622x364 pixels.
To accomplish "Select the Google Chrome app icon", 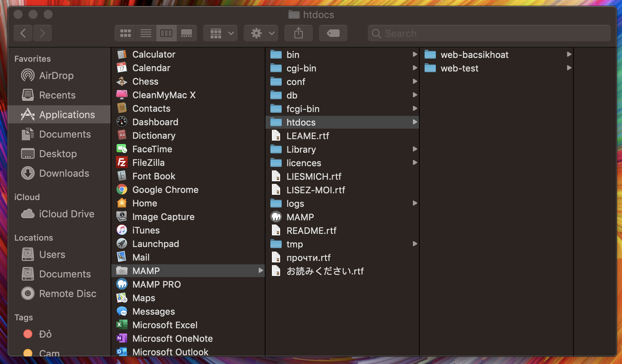I will pos(122,190).
